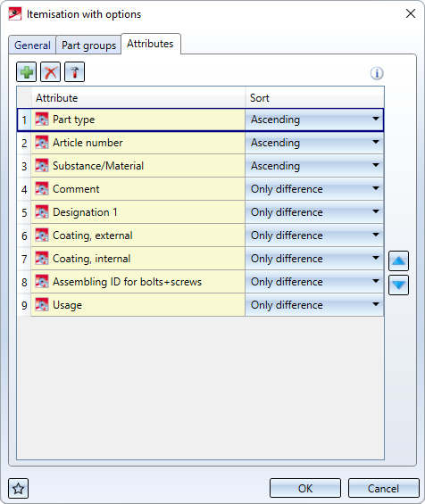The width and height of the screenshot is (425, 504).
Task: Click the star favourites icon
Action: tap(19, 489)
